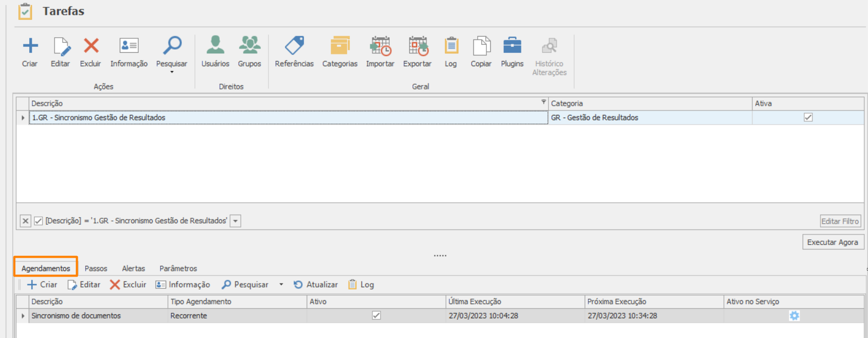Screen dimensions: 868x338
Task: Click Pesquisar in the Agendamentos toolbar
Action: (245, 285)
